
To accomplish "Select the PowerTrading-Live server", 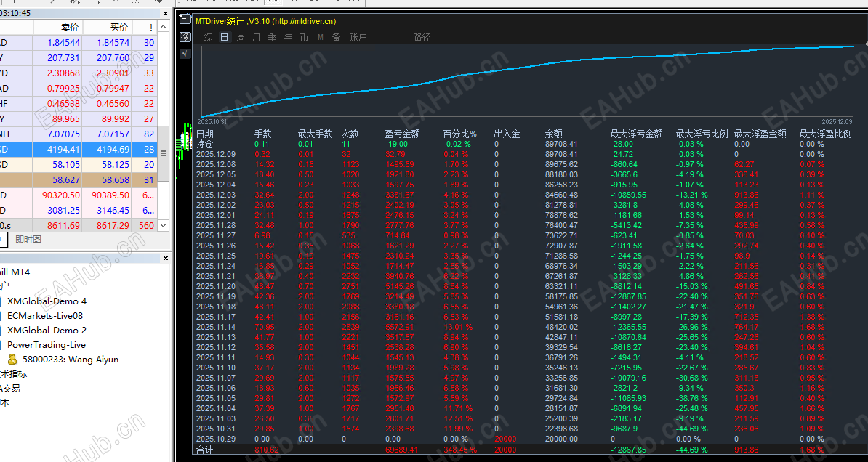I will click(46, 344).
